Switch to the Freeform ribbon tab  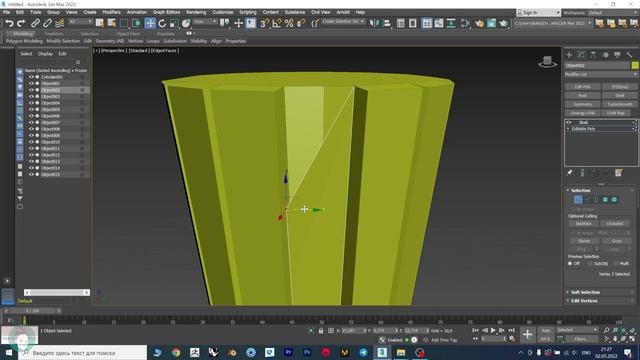coord(54,33)
